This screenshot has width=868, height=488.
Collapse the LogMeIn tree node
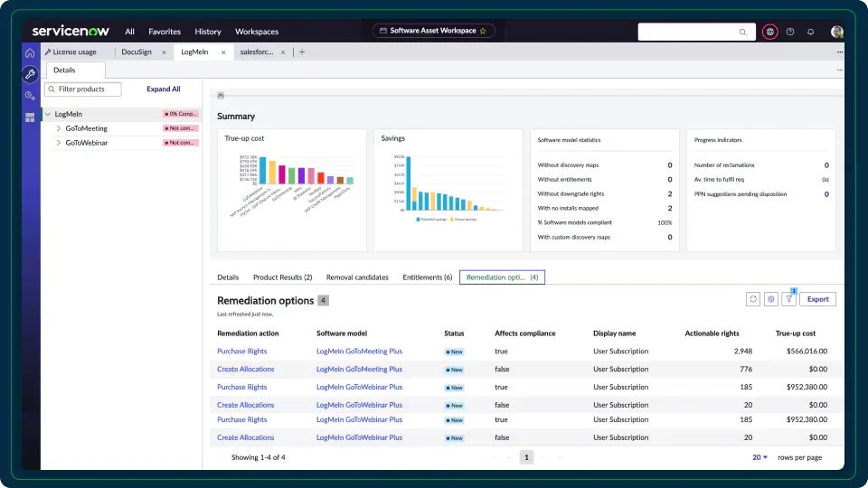point(48,115)
